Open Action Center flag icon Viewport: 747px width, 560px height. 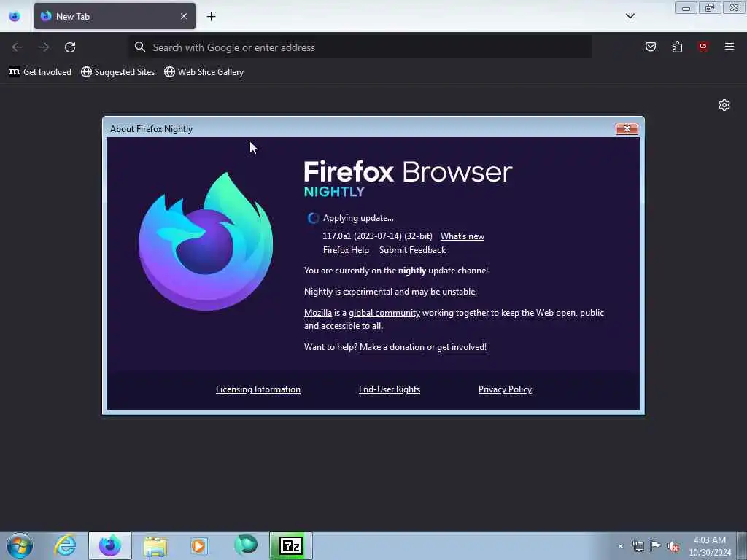click(x=656, y=546)
